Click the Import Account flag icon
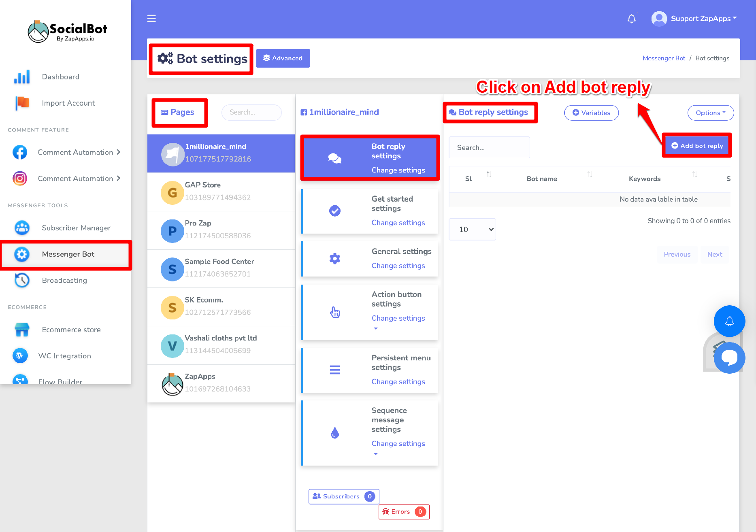This screenshot has width=756, height=532. [22, 103]
